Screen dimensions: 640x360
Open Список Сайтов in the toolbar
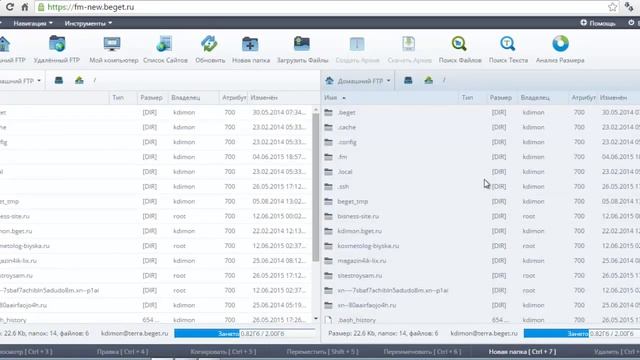click(x=164, y=44)
